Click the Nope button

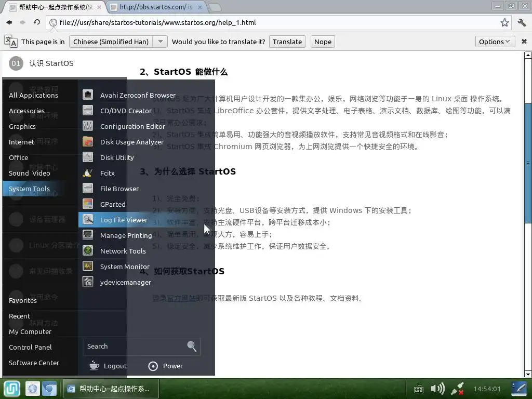[323, 42]
